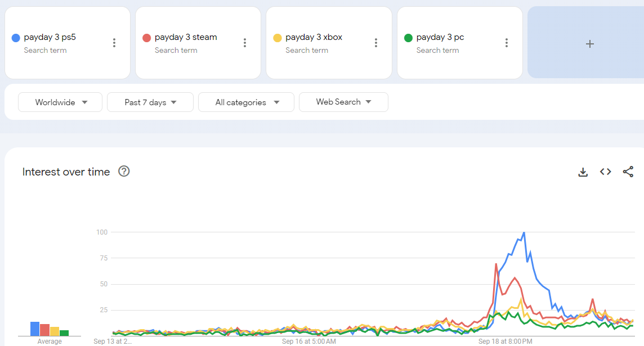
Task: Click the Sep 16 at 5:00 AM axis label
Action: [x=309, y=341]
